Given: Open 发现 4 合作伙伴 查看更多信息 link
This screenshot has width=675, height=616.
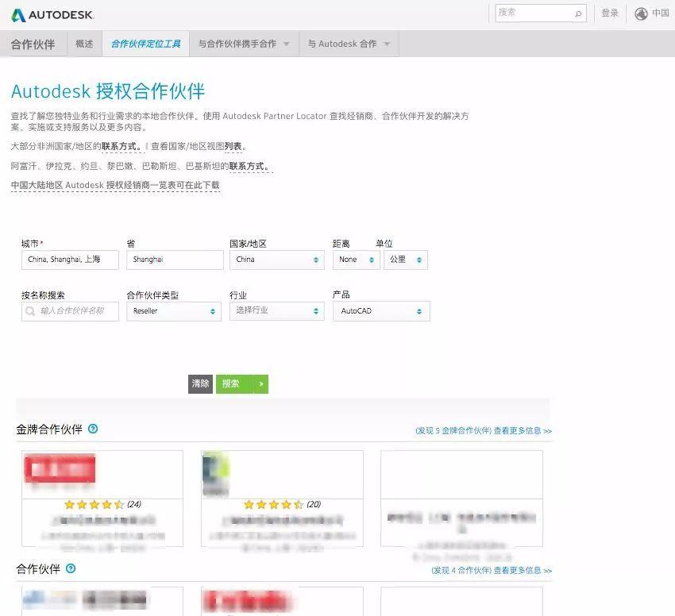Looking at the screenshot, I should tap(492, 571).
